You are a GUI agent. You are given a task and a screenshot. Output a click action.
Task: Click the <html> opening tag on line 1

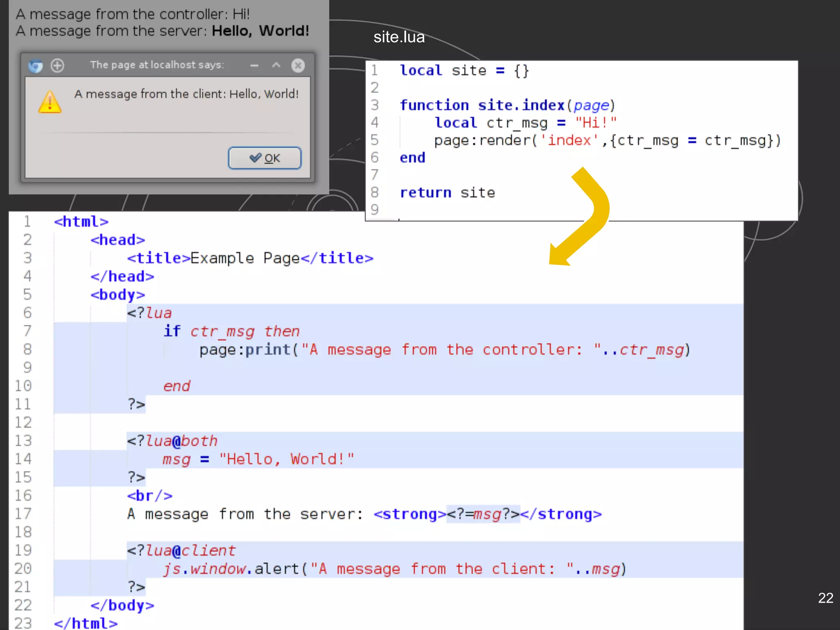tap(81, 221)
